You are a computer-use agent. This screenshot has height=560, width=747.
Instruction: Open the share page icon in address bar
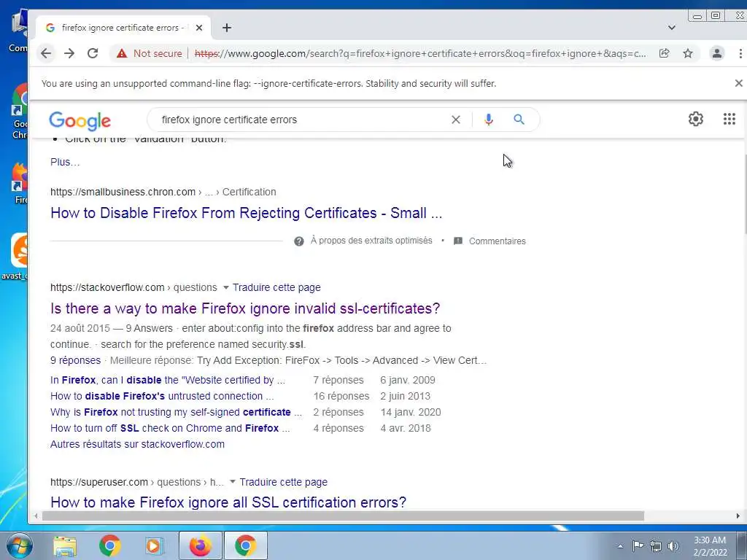pyautogui.click(x=664, y=53)
